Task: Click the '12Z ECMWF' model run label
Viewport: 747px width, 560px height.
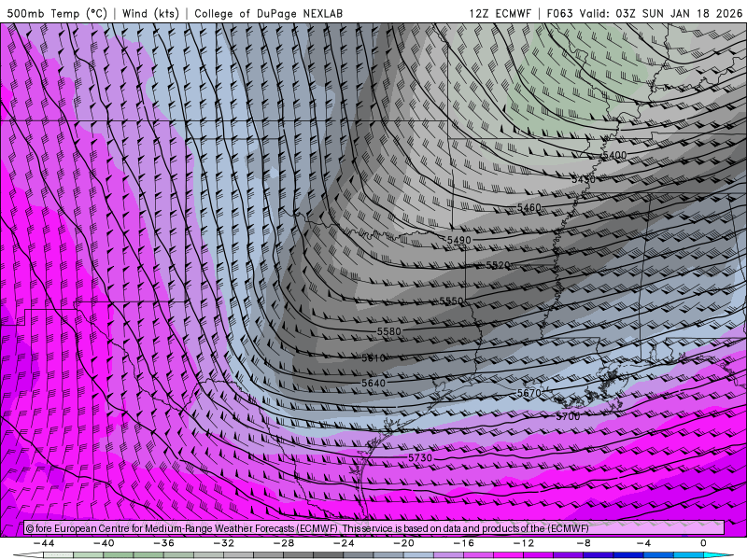Action: click(x=500, y=13)
